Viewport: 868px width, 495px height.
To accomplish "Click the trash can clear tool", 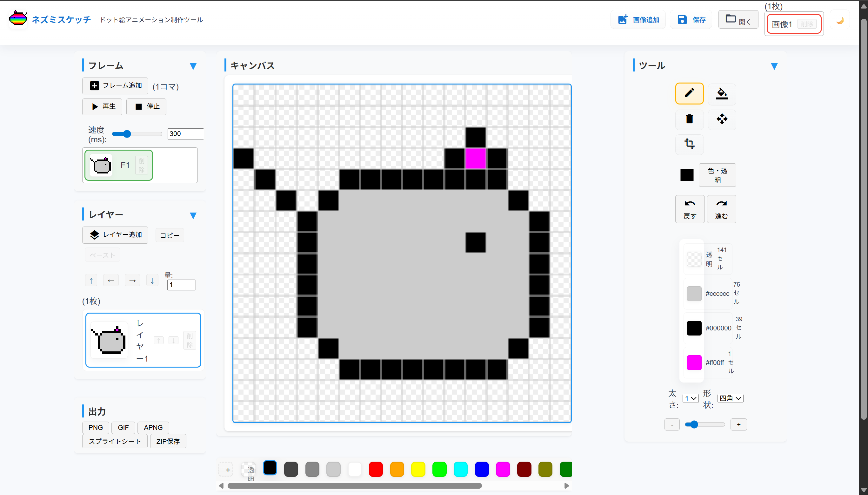I will coord(689,119).
